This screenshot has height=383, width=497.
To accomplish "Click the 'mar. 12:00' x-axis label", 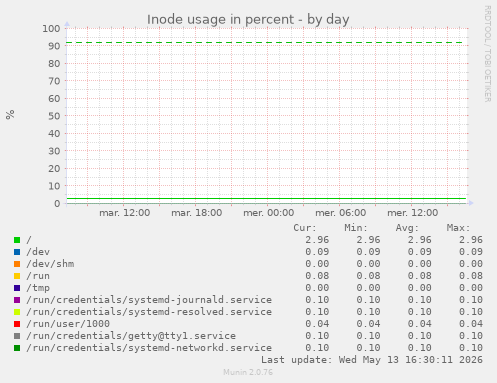I will point(125,213).
